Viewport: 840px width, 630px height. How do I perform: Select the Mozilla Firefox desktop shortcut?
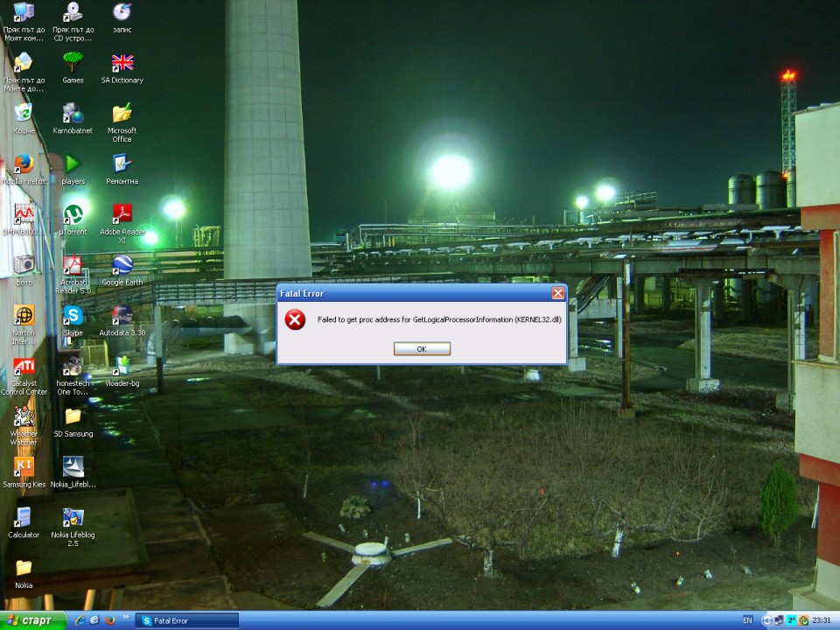24,169
